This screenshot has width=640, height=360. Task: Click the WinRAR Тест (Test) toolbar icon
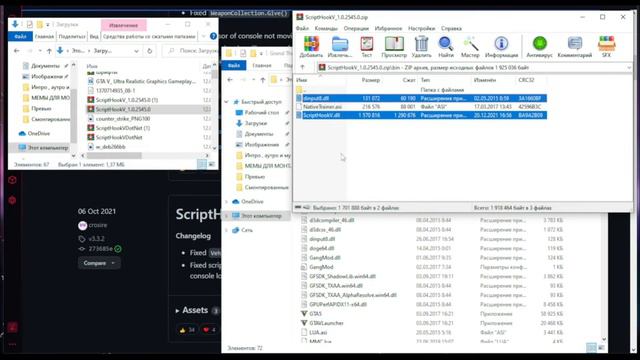tap(367, 44)
